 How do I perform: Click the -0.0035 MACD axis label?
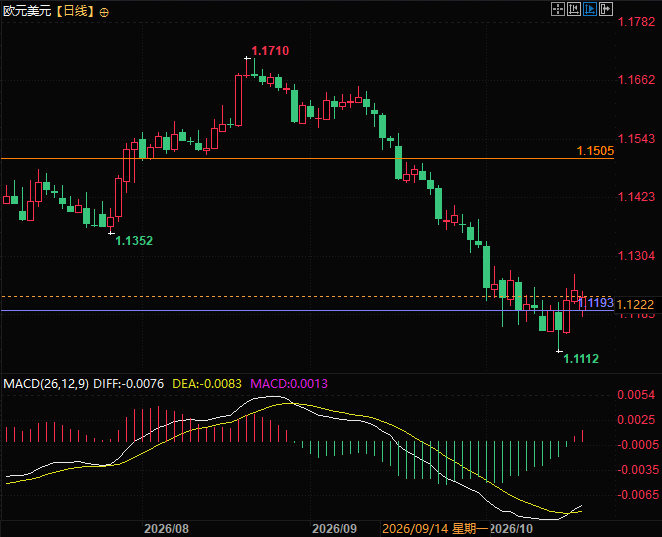click(636, 470)
